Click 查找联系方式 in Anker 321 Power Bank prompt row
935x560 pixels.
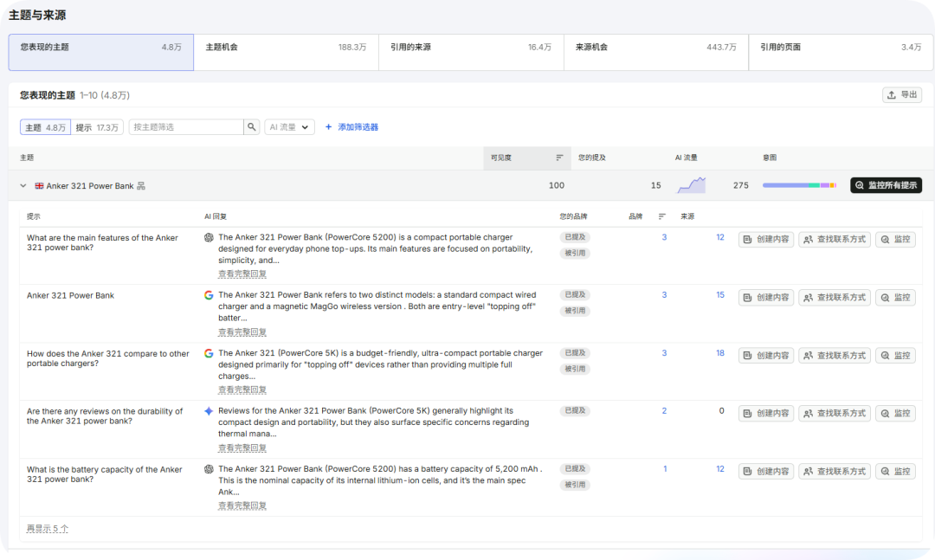coord(835,297)
